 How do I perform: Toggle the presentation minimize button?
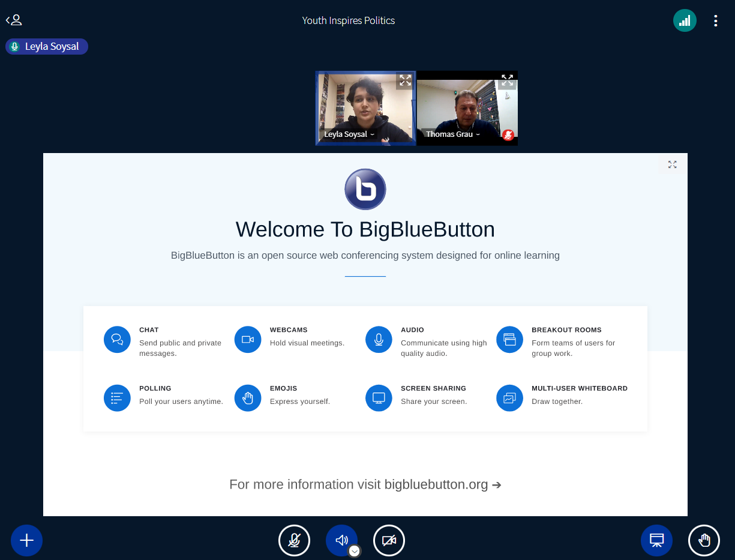click(656, 540)
